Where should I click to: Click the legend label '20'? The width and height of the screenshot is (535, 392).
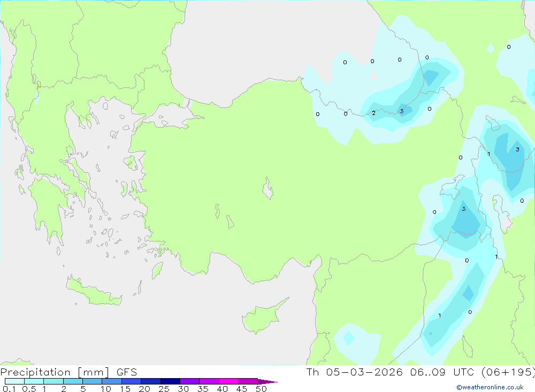tap(144, 389)
